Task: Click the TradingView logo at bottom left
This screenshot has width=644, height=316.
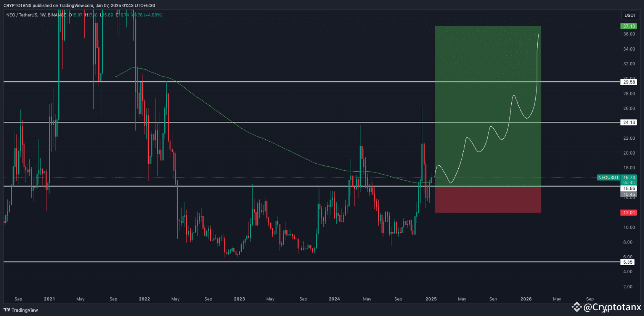Action: pyautogui.click(x=21, y=310)
